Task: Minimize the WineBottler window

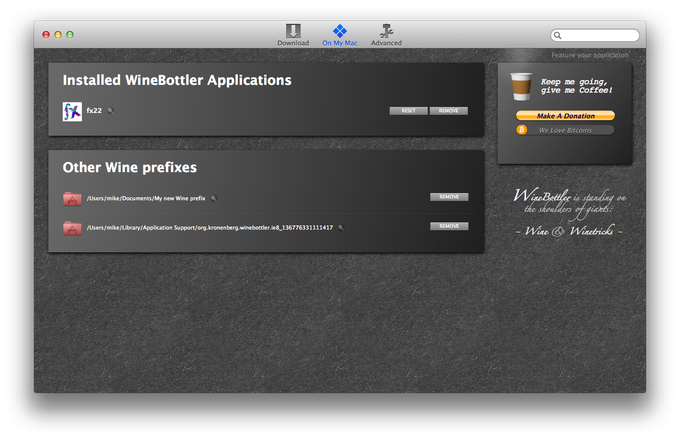Action: pyautogui.click(x=58, y=34)
